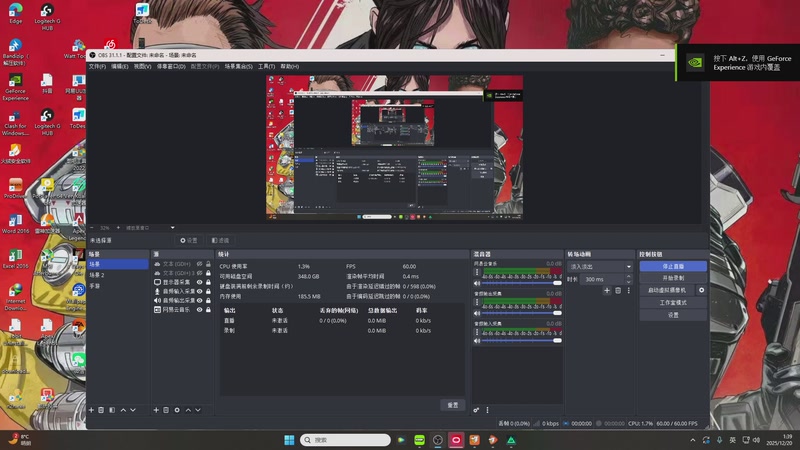Click the 停止直播 button
This screenshot has height=450, width=800.
tap(673, 266)
